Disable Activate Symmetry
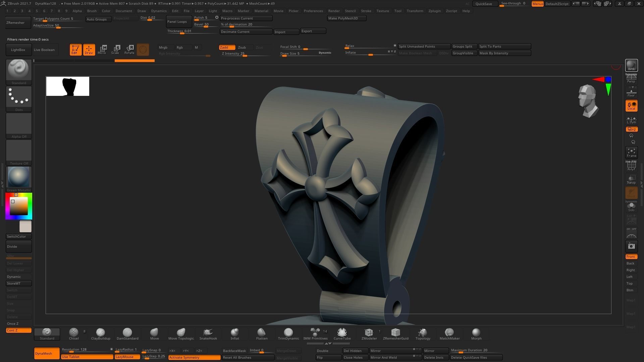The height and width of the screenshot is (362, 644). [x=194, y=357]
